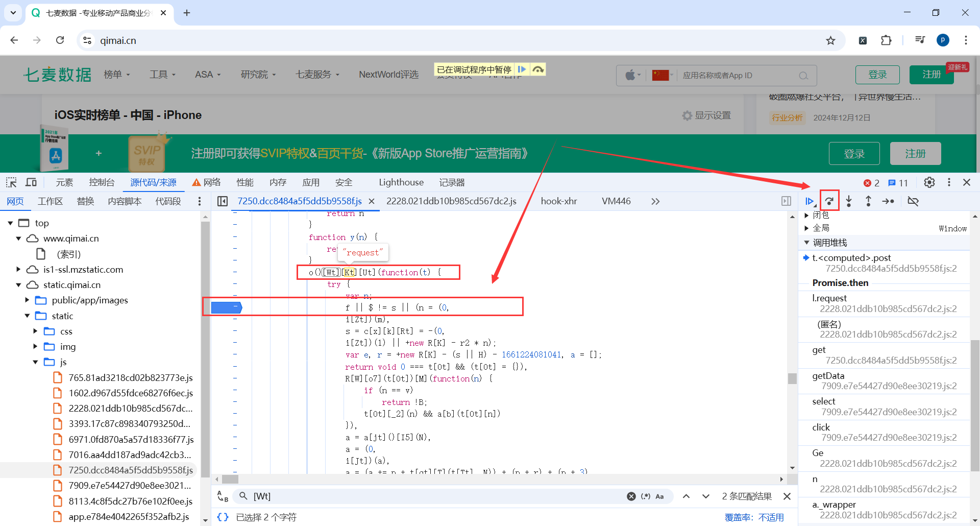Click the search magnifier in app search box

tap(803, 76)
